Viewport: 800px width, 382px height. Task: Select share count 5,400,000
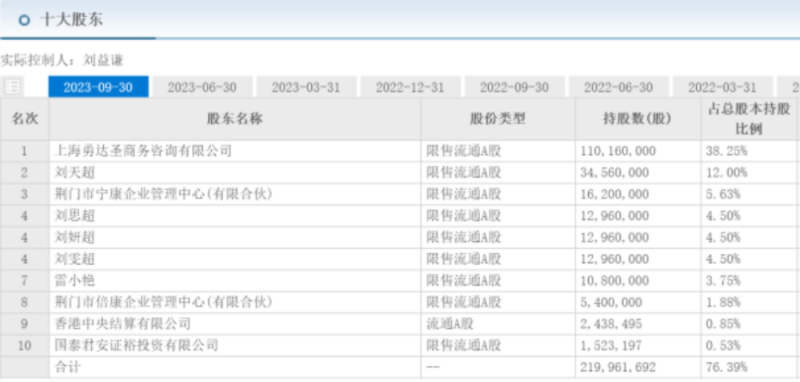coord(611,302)
